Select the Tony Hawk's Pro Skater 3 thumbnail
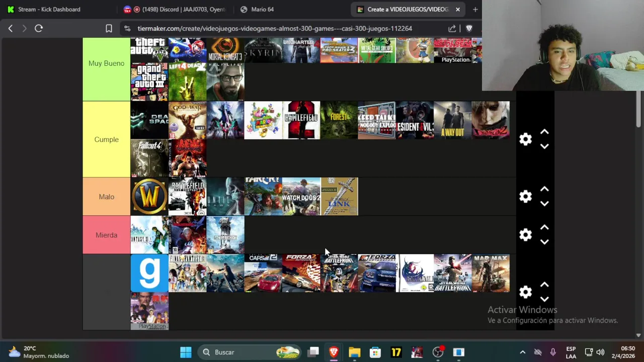This screenshot has height=362, width=644. tap(339, 50)
